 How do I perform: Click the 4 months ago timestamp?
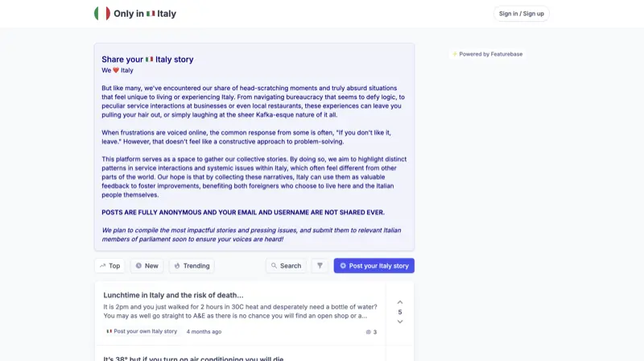pyautogui.click(x=204, y=332)
